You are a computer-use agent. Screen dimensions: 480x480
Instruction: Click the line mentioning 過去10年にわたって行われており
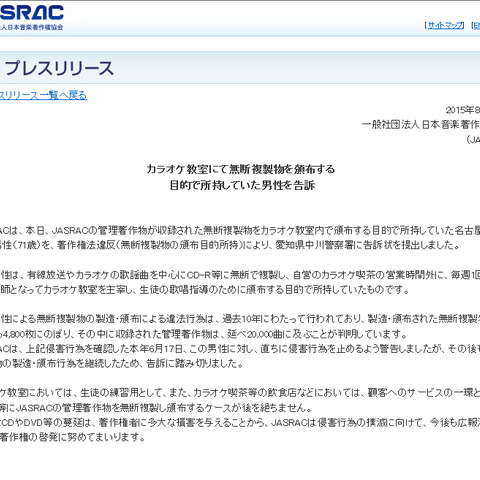point(240,319)
